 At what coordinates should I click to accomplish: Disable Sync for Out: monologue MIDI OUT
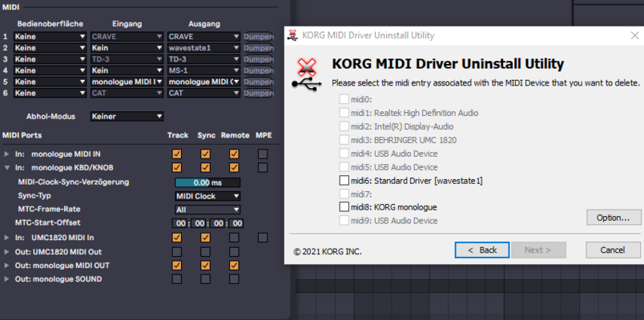pos(205,266)
